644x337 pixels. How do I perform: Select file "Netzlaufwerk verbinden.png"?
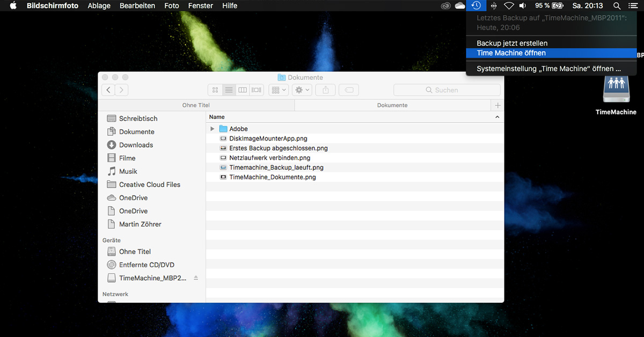pyautogui.click(x=355, y=158)
